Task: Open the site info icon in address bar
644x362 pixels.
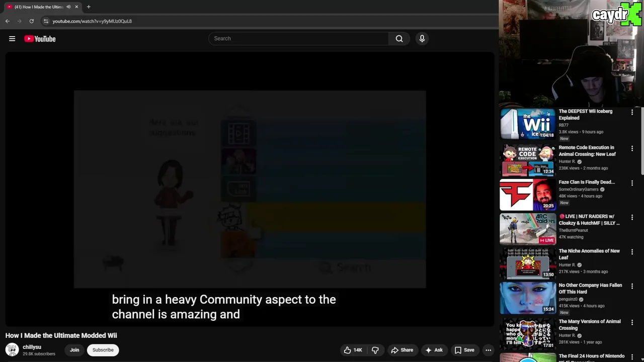Action: tap(46, 21)
